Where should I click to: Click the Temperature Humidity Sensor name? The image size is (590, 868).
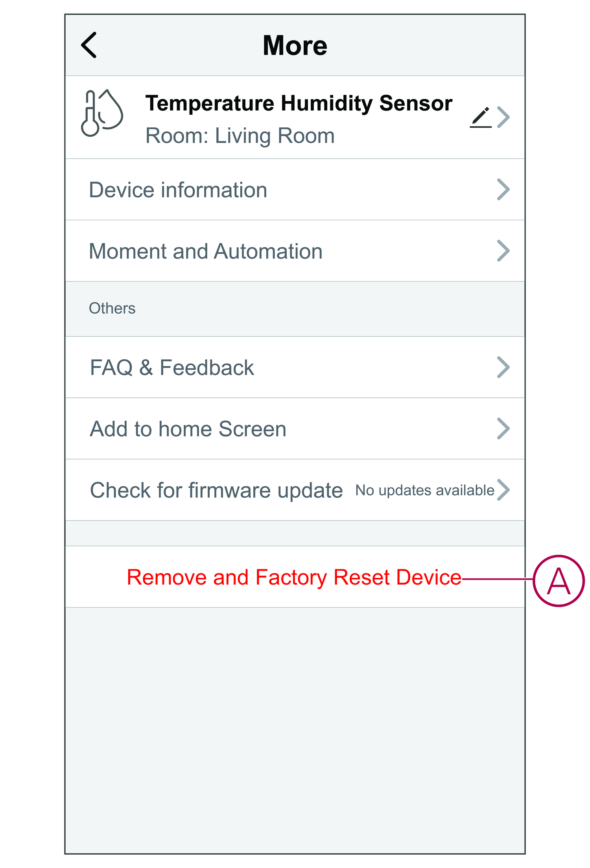pyautogui.click(x=299, y=103)
